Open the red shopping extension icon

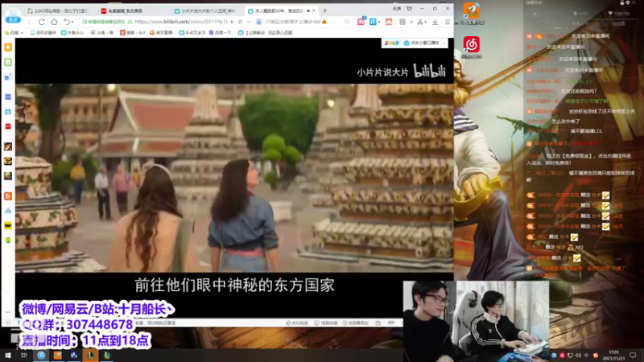coord(361,22)
